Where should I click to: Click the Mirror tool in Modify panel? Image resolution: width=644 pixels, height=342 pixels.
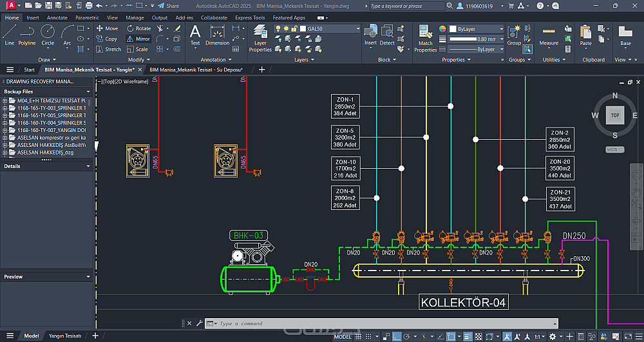(x=138, y=39)
